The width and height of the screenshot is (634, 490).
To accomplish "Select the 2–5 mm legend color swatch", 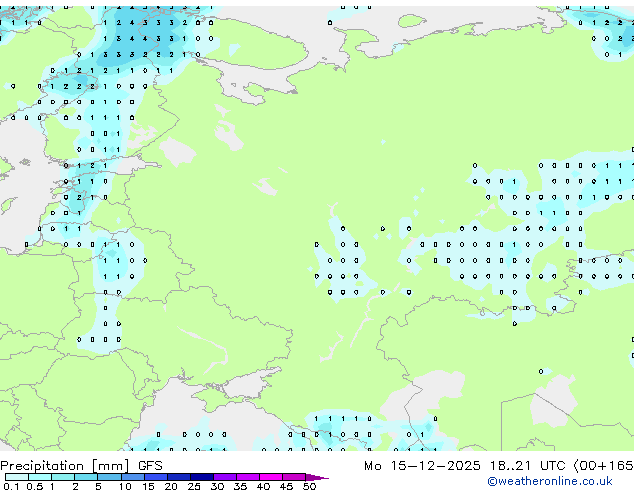I will click(x=86, y=477).
